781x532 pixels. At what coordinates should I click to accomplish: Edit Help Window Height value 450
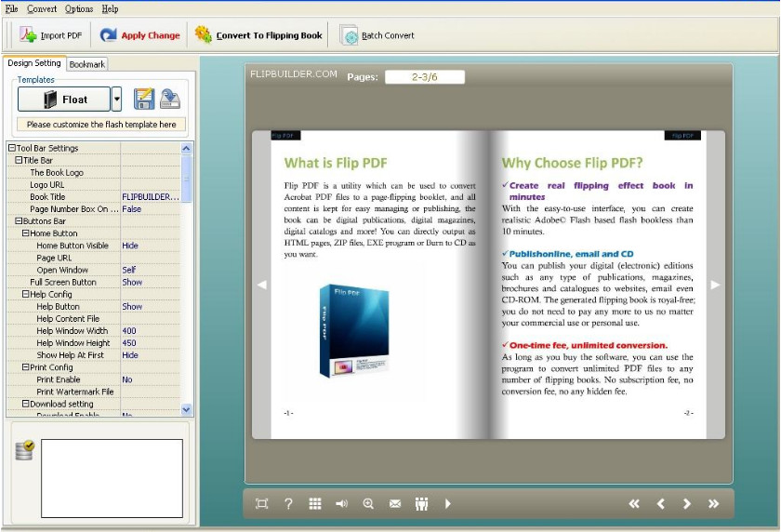coord(151,342)
